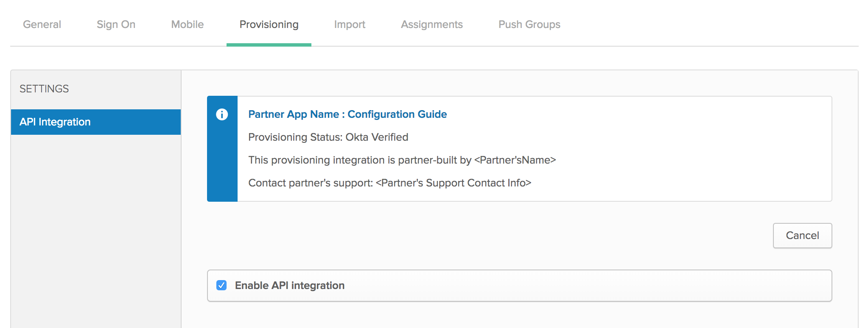
Task: Click the <Partner's Support Contact Info> placeholder
Action: point(454,183)
